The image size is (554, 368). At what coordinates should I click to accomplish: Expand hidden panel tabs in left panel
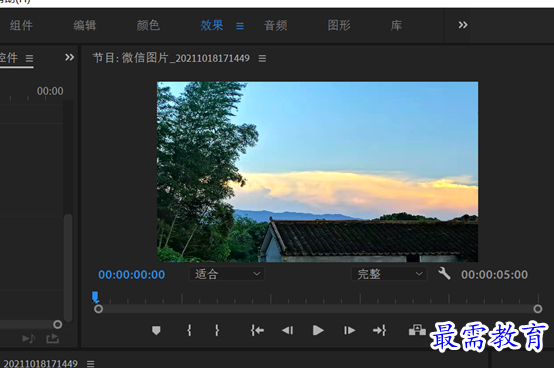[x=69, y=57]
